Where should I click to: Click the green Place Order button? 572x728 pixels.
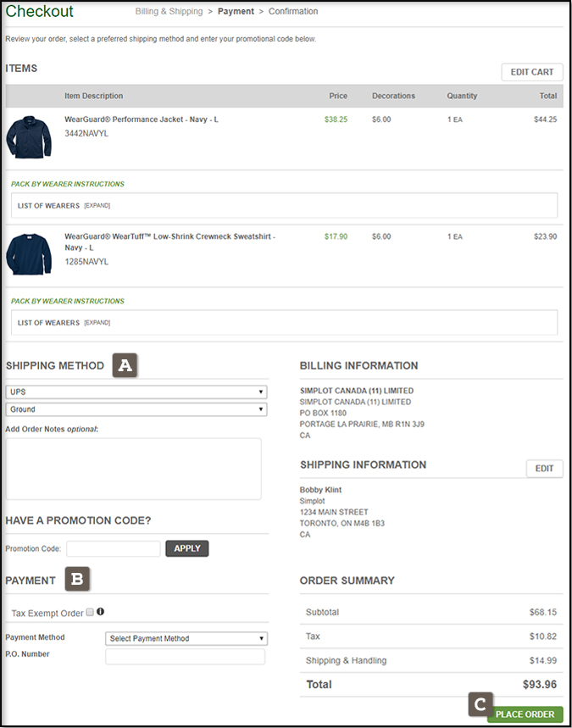525,714
